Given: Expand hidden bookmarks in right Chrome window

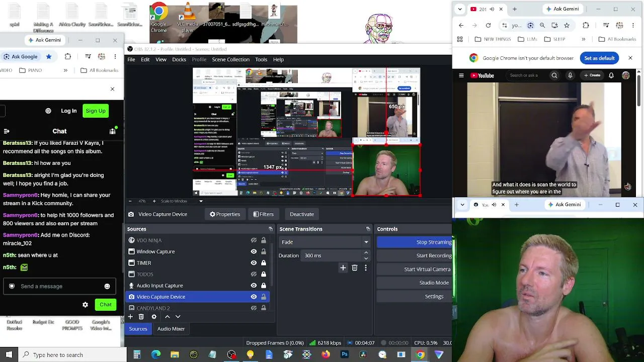Looking at the screenshot, I should tap(584, 39).
